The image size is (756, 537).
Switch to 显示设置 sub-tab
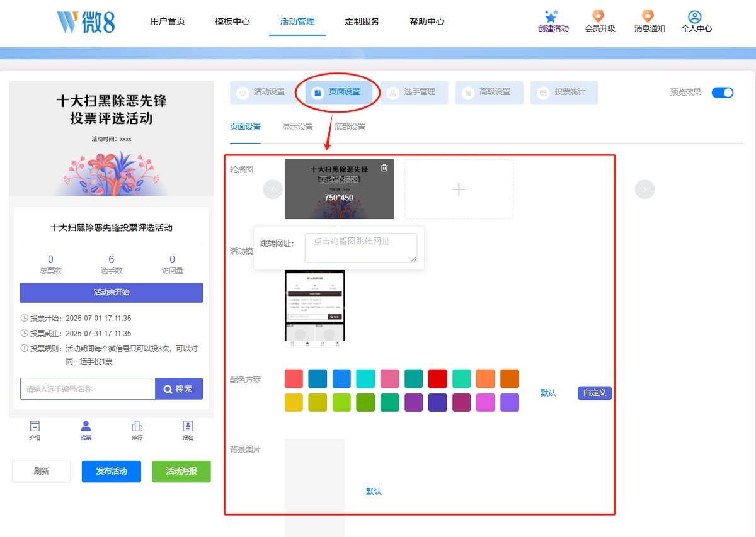297,127
